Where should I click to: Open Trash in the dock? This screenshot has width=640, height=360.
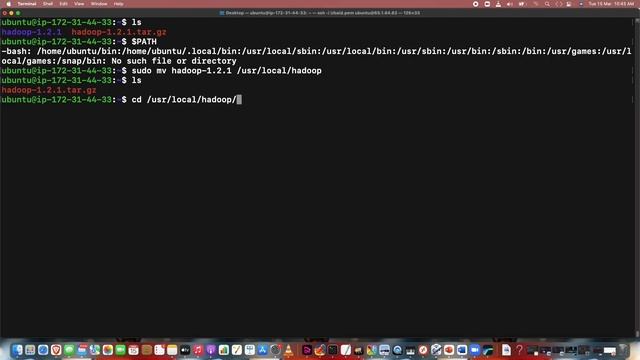[x=624, y=350]
